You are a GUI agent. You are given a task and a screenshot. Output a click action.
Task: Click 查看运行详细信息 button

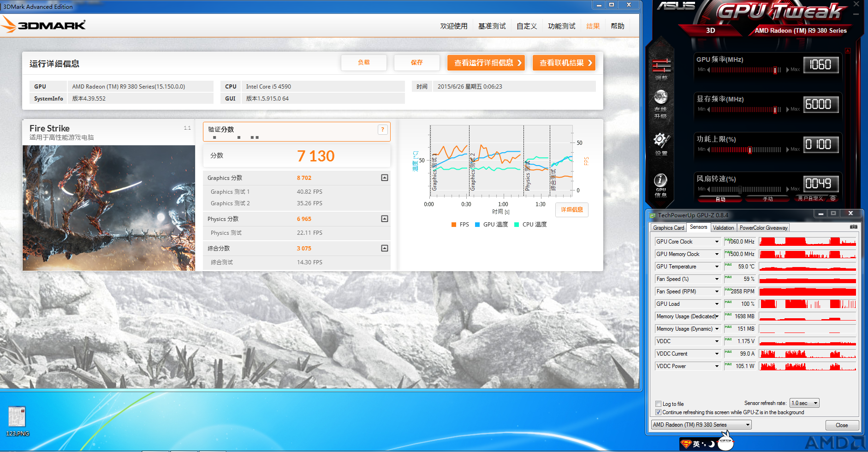486,63
